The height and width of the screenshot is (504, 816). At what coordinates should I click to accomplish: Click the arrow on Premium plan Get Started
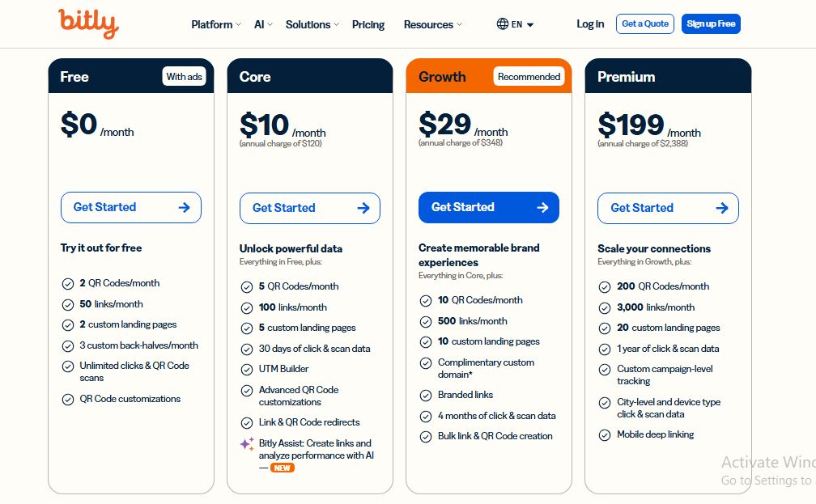[722, 208]
